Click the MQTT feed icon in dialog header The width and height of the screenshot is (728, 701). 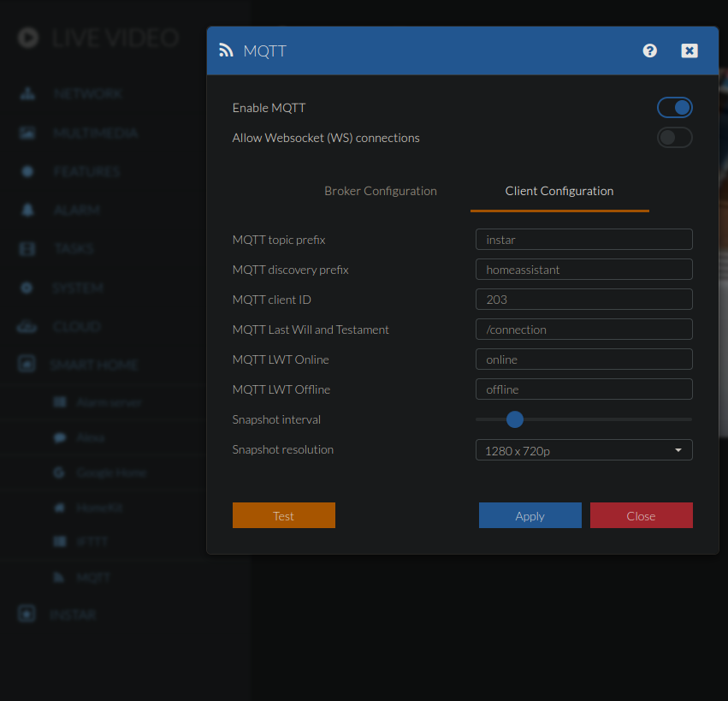tap(226, 50)
